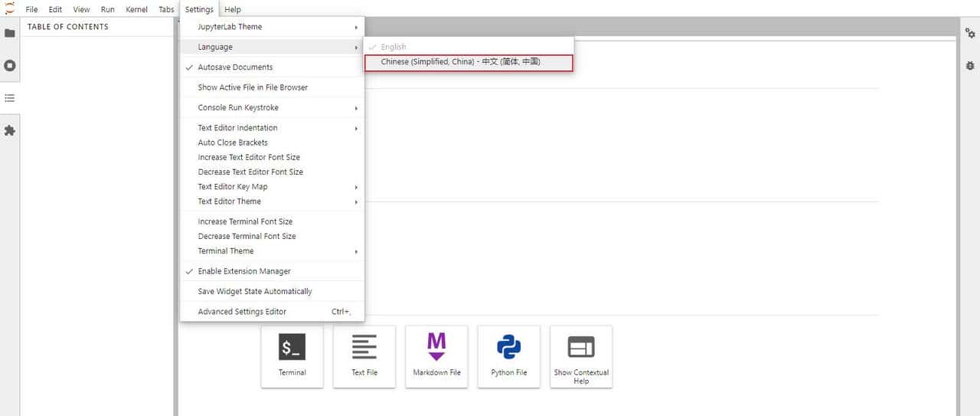Open the Kernel menu

coord(137,9)
